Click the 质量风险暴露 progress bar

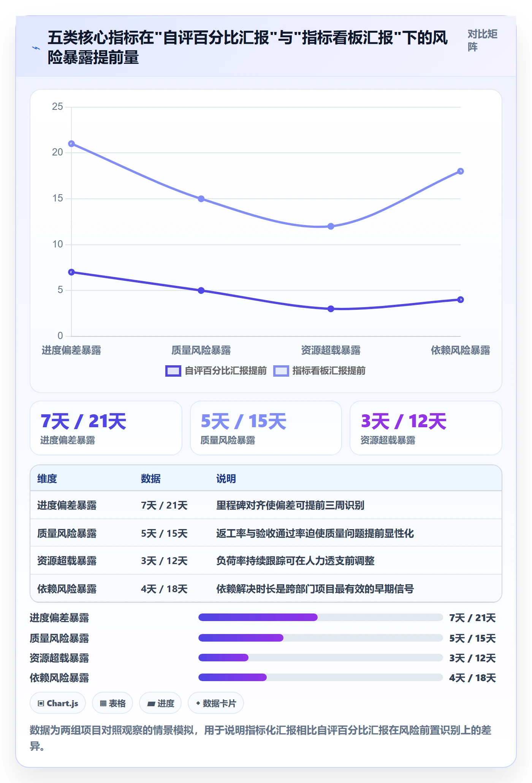click(320, 638)
